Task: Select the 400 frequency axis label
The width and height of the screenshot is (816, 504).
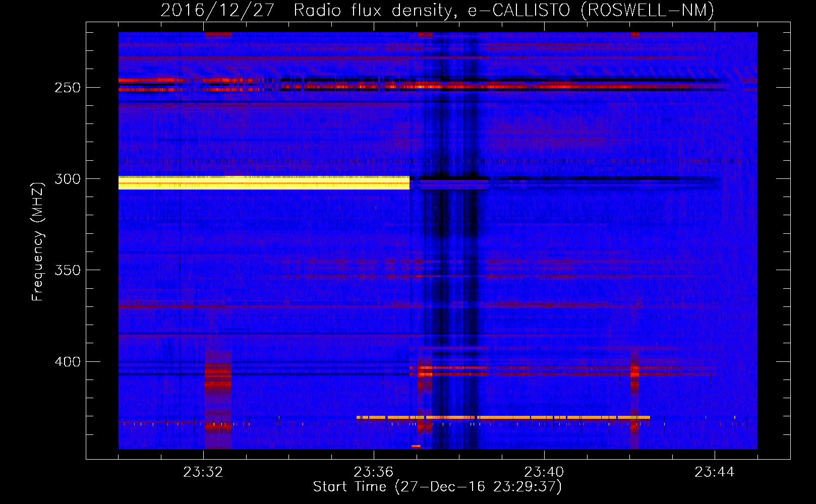Action: 68,362
